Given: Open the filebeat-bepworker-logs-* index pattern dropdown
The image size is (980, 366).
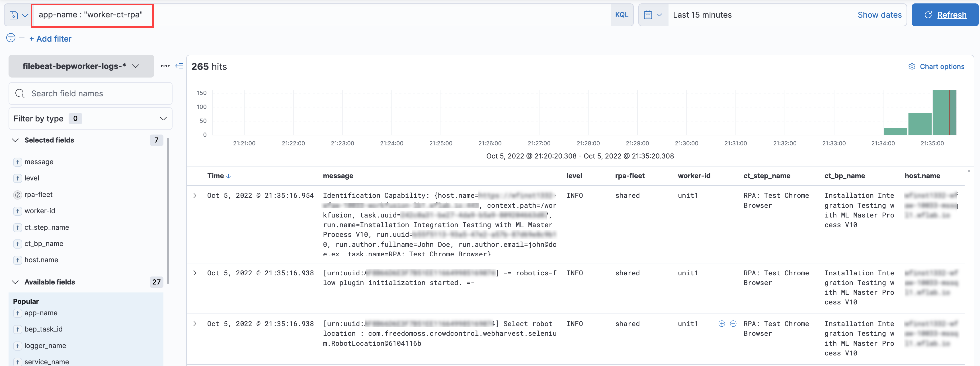Looking at the screenshot, I should coord(81,66).
